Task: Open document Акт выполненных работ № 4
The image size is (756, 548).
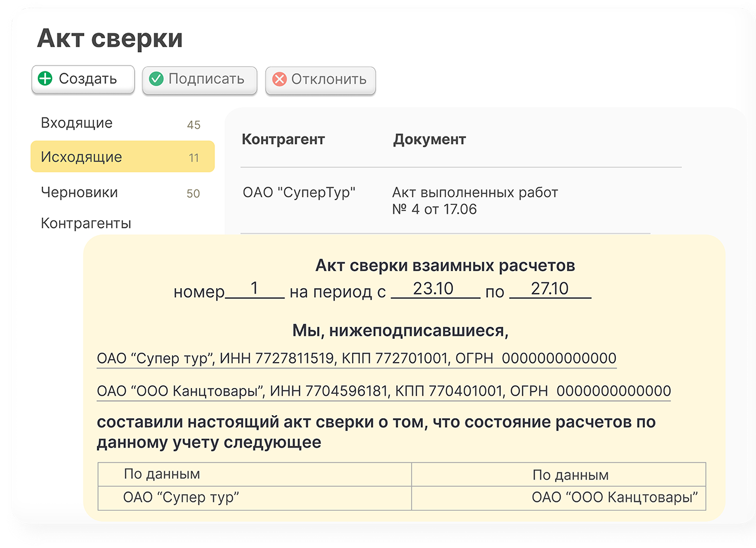Action: (x=475, y=200)
